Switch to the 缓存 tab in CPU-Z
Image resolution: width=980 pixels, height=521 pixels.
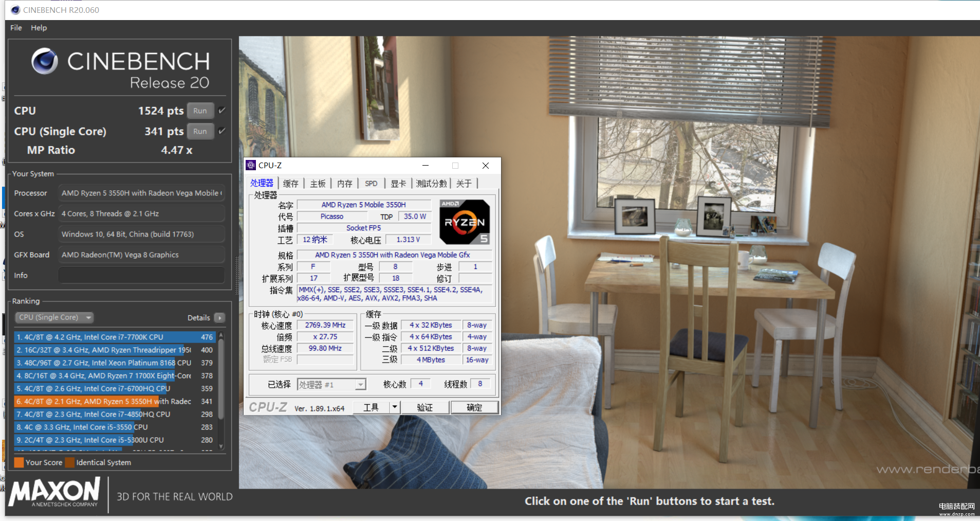coord(291,184)
